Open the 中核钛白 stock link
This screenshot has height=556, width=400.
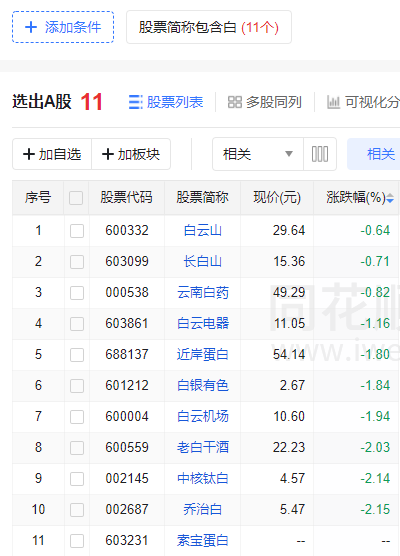(x=202, y=478)
